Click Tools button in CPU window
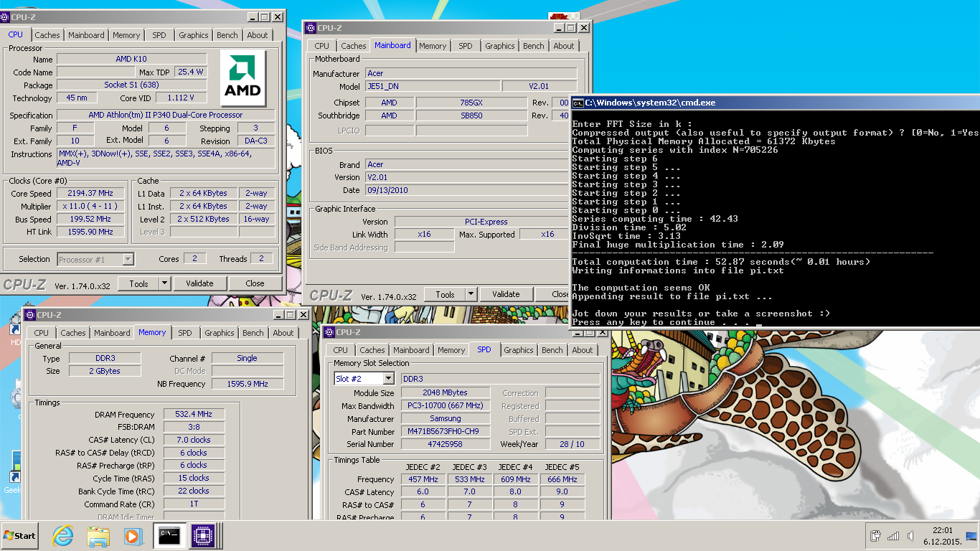 138,283
